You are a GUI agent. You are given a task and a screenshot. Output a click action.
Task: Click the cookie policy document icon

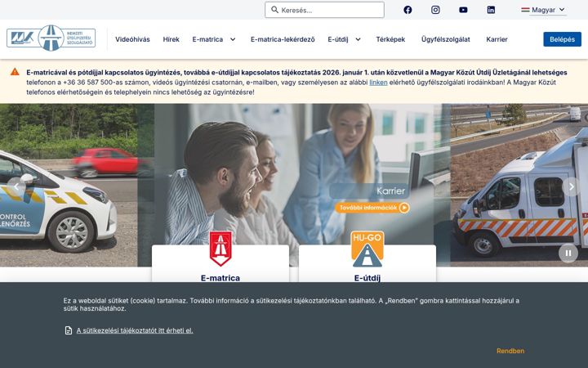click(69, 330)
